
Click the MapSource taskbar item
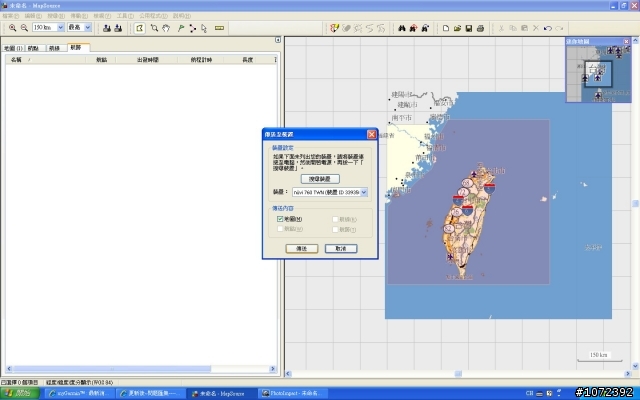[221, 393]
